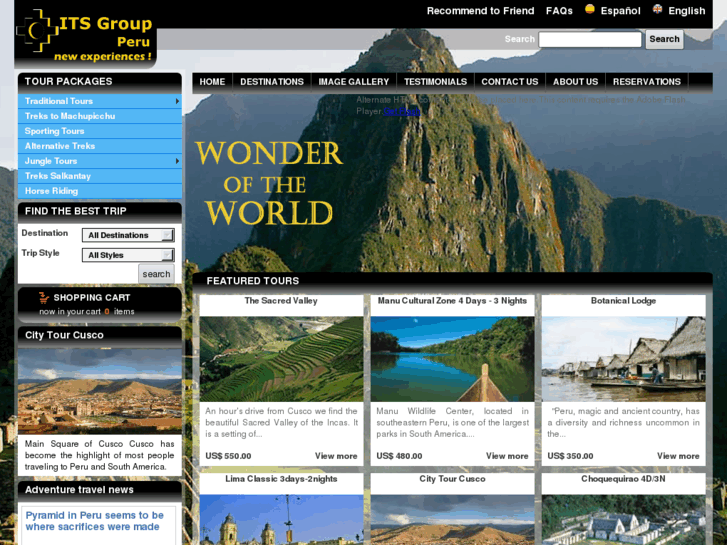Open Lima Classic 3days-2nights tour title
The height and width of the screenshot is (545, 727).
pos(281,479)
